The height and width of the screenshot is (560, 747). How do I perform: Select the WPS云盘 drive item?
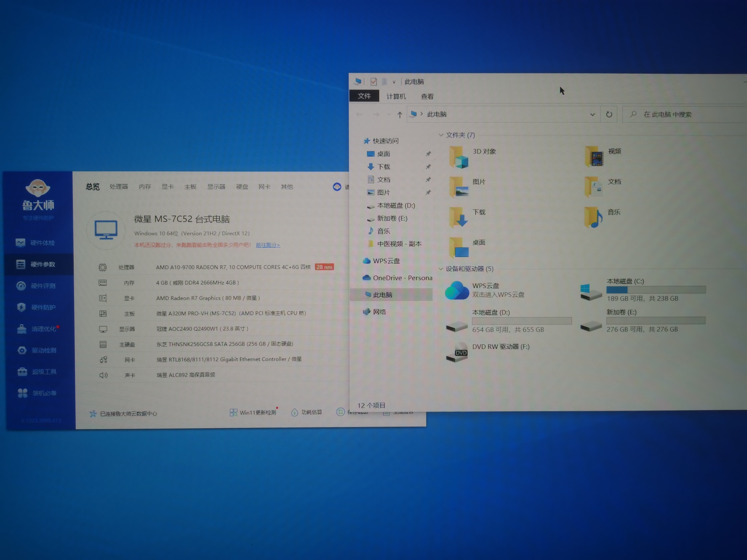tap(484, 290)
